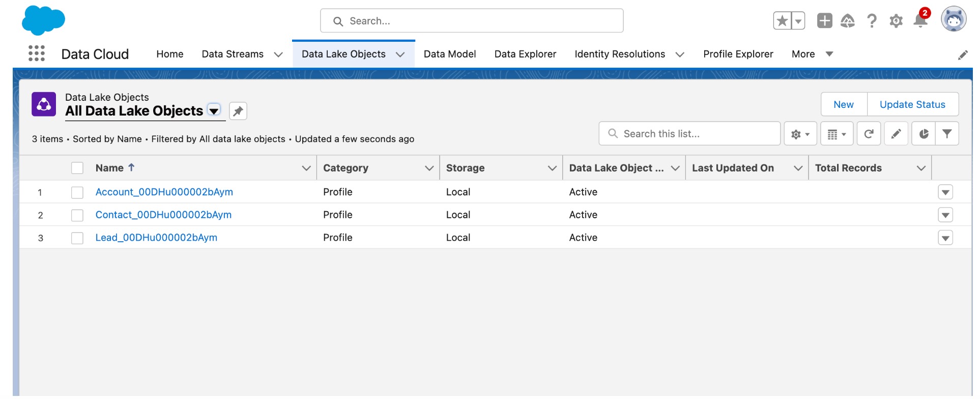980x399 pixels.
Task: Refresh the list view
Action: click(x=869, y=134)
